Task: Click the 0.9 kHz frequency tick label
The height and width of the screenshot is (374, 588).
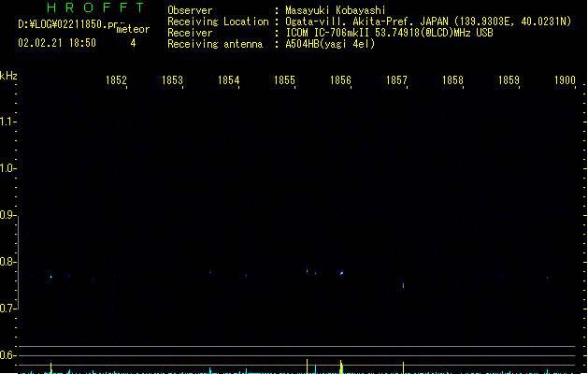Action: pyautogui.click(x=7, y=215)
